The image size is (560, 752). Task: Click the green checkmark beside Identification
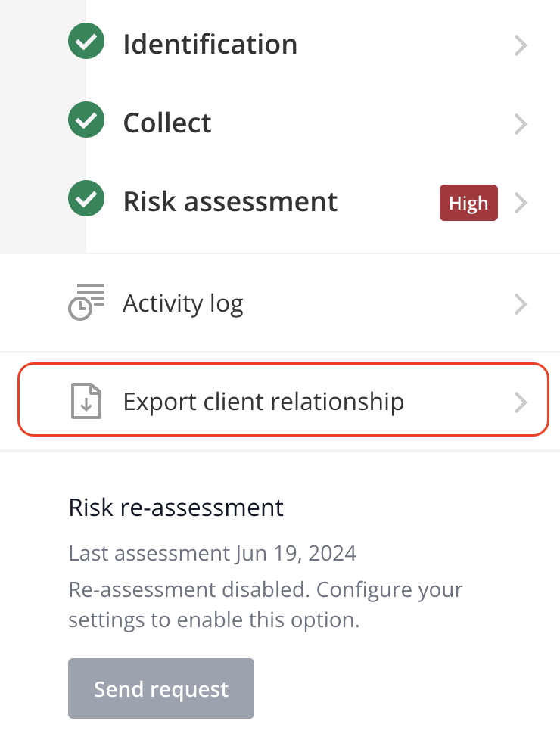86,42
